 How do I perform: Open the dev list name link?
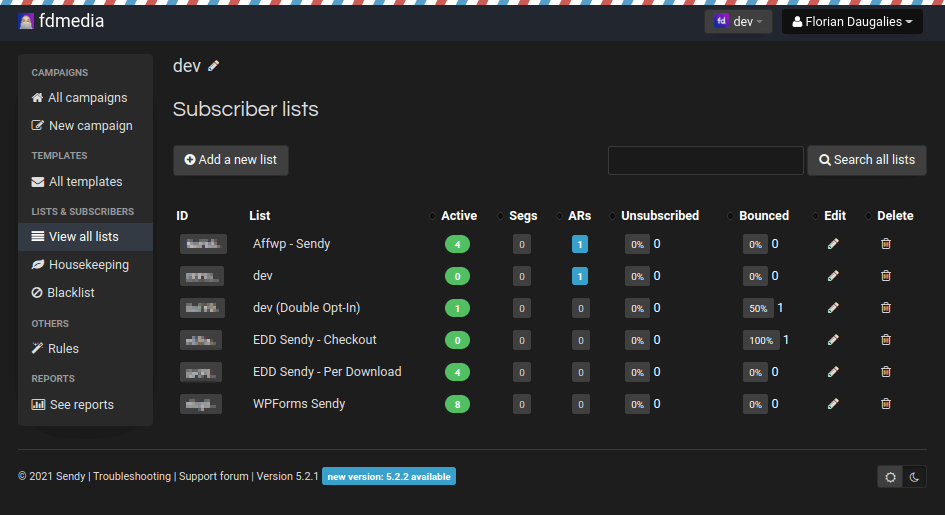coord(263,276)
